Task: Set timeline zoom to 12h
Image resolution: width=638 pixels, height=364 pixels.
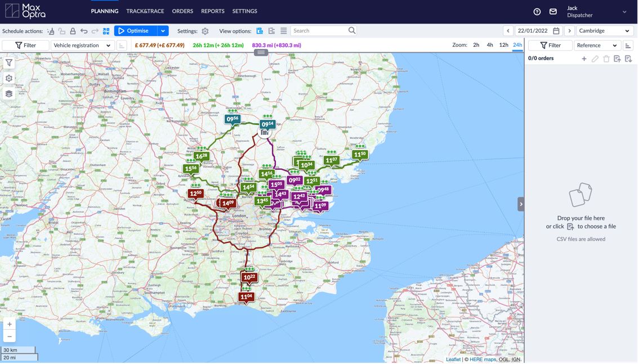Action: 503,45
